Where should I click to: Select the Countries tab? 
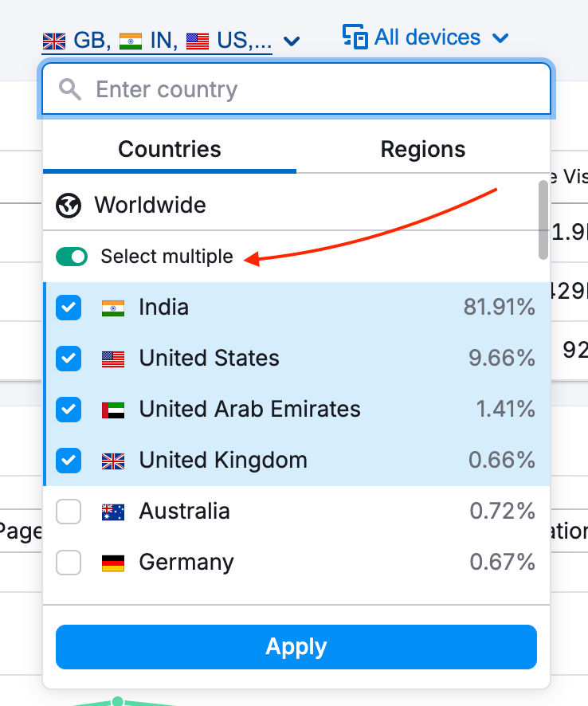(169, 149)
